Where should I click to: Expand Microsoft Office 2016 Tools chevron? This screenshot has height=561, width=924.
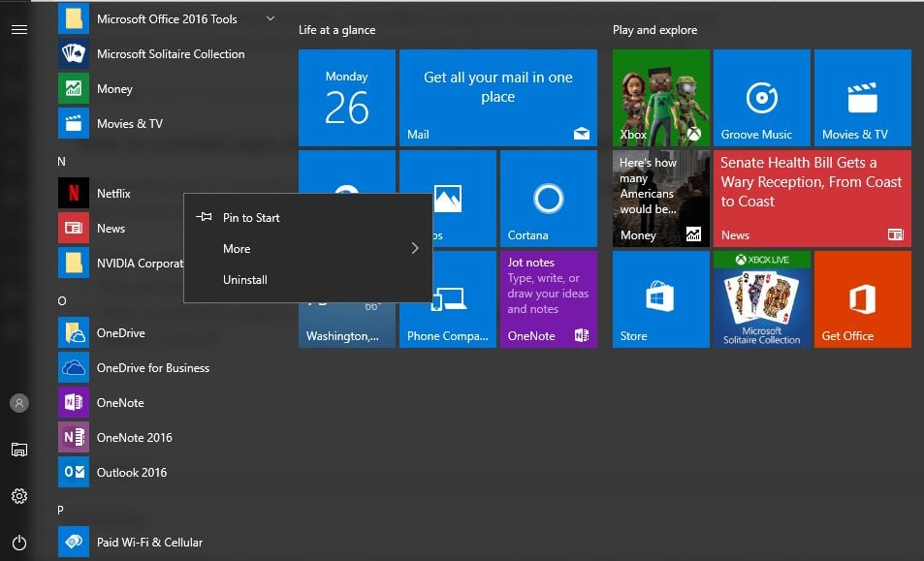coord(271,18)
